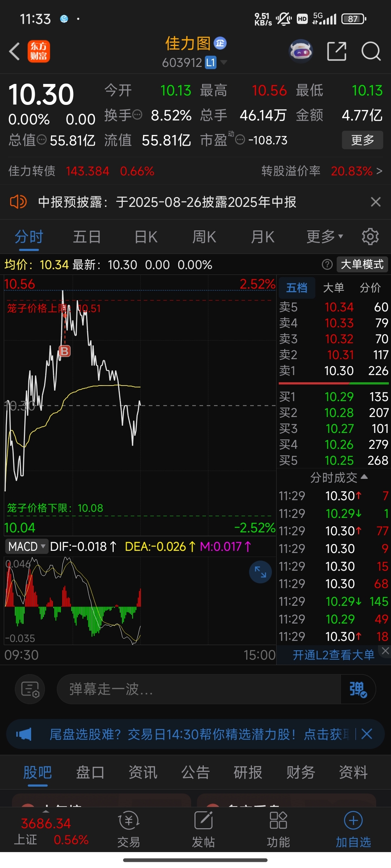Open 中报预披露 announcement text
Image resolution: width=391 pixels, height=868 pixels.
tap(167, 202)
